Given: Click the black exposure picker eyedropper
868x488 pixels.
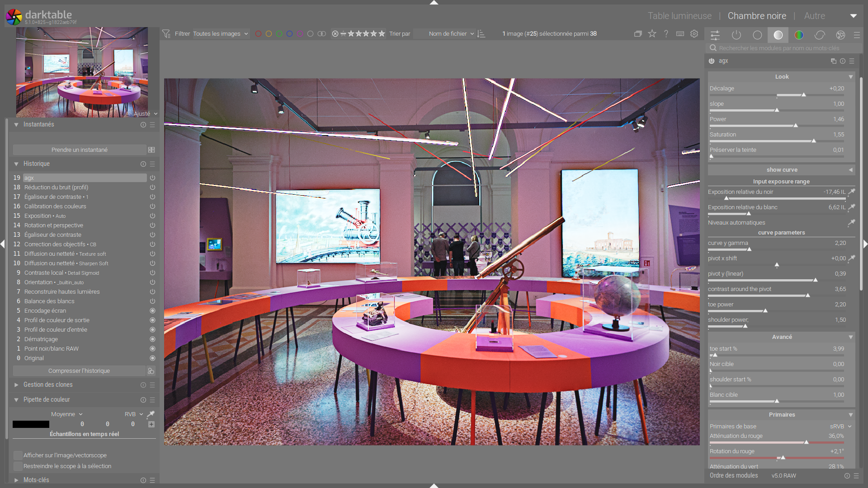Looking at the screenshot, I should click(851, 192).
